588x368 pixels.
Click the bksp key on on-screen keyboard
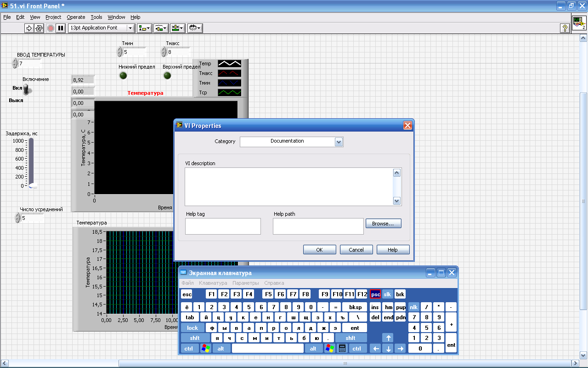[x=355, y=307]
